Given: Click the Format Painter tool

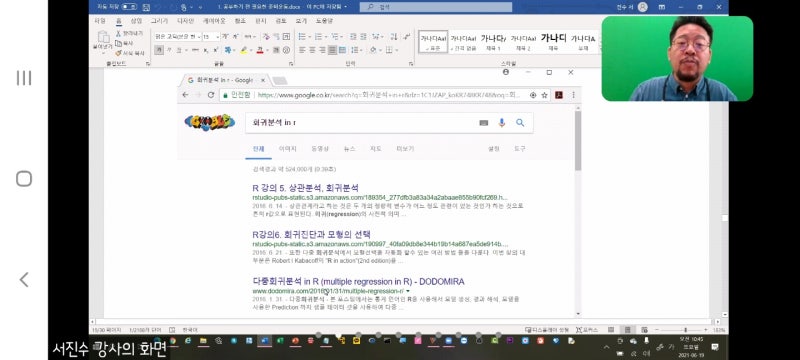Looking at the screenshot, I should click(x=130, y=53).
